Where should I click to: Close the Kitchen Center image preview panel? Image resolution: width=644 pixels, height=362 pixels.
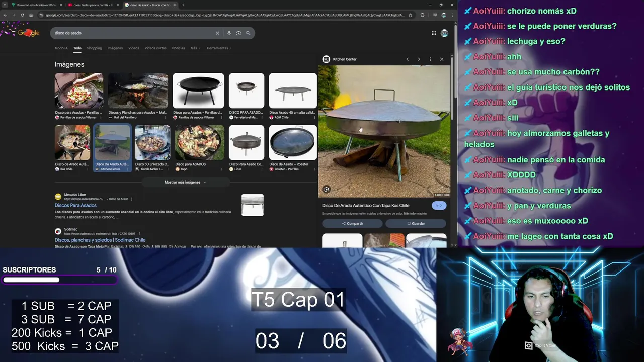(x=442, y=59)
